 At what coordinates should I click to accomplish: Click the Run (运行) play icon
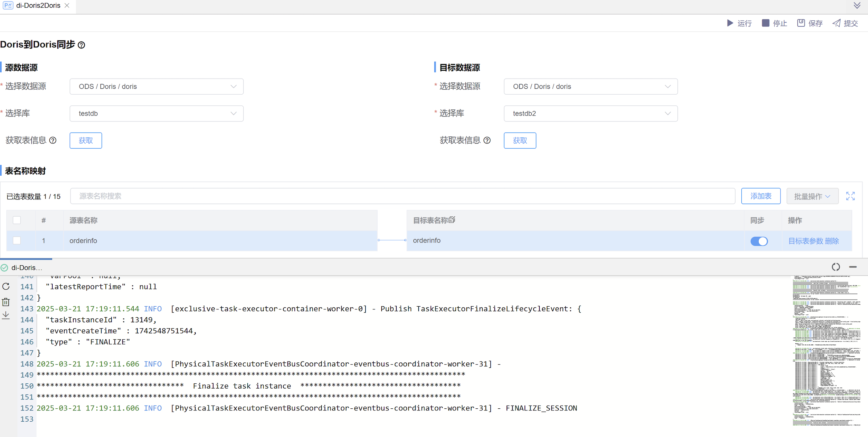tap(730, 23)
